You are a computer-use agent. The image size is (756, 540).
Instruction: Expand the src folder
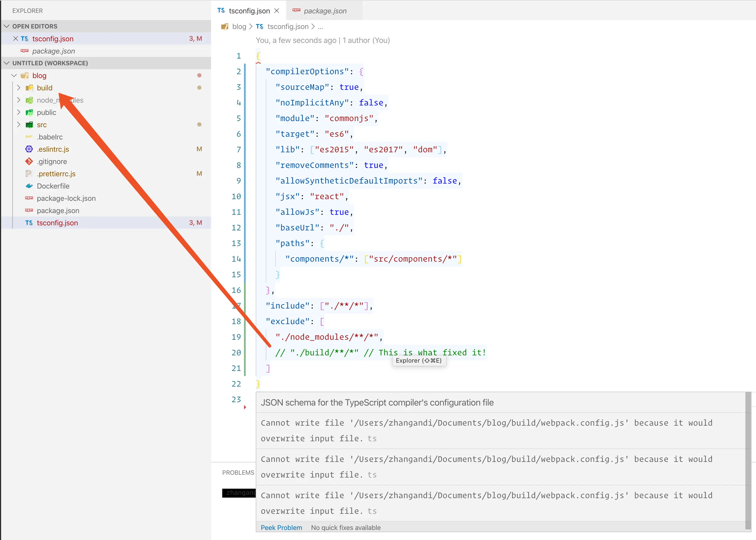pyautogui.click(x=19, y=125)
